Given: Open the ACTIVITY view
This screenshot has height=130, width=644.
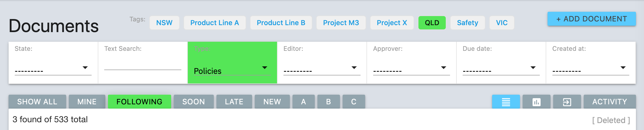Looking at the screenshot, I should click(610, 102).
